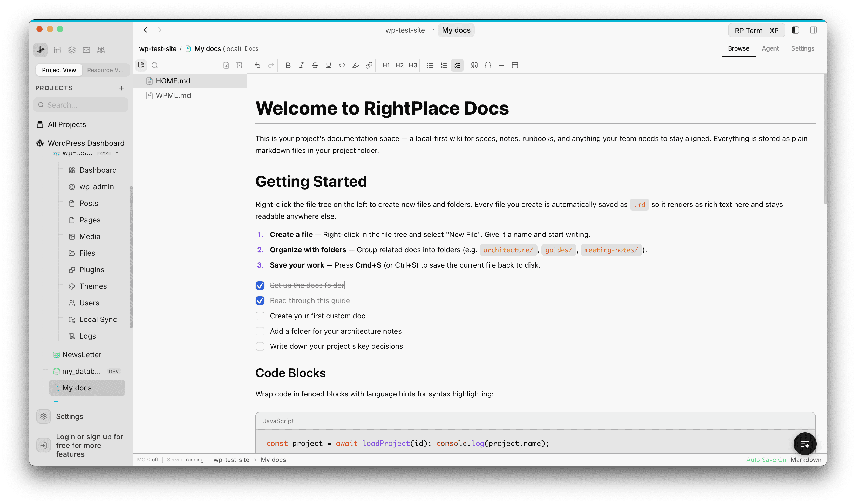
Task: Open file search magnifier in the docs panel
Action: (x=155, y=65)
